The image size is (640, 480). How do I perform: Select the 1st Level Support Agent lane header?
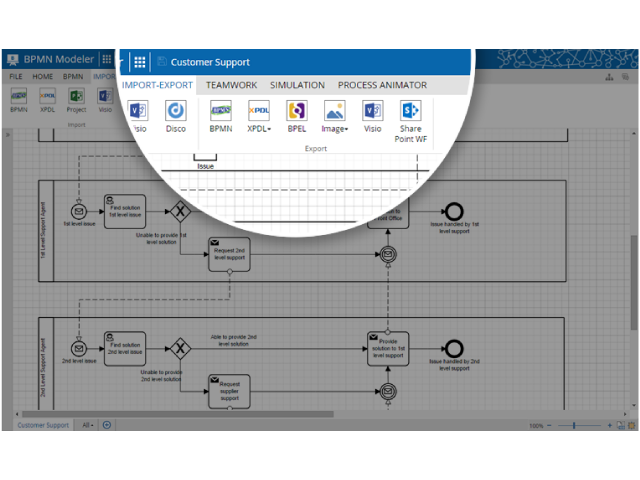(46, 231)
